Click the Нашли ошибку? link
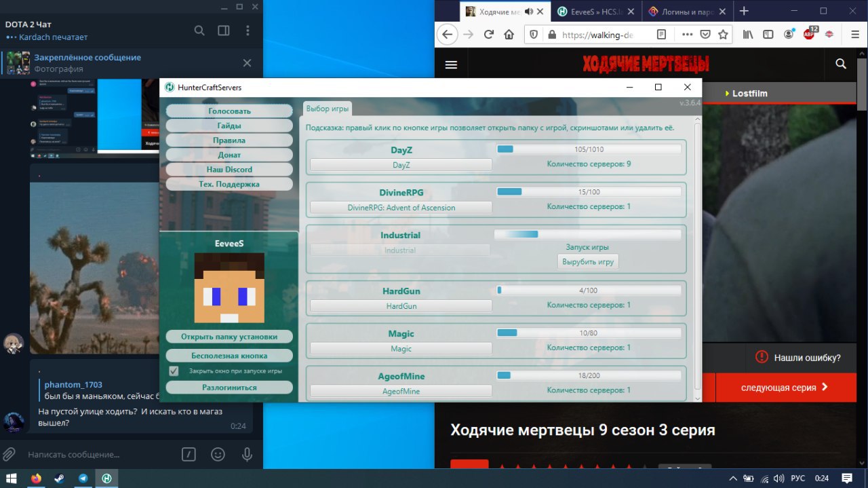Viewport: 868px width, 488px height. point(798,357)
